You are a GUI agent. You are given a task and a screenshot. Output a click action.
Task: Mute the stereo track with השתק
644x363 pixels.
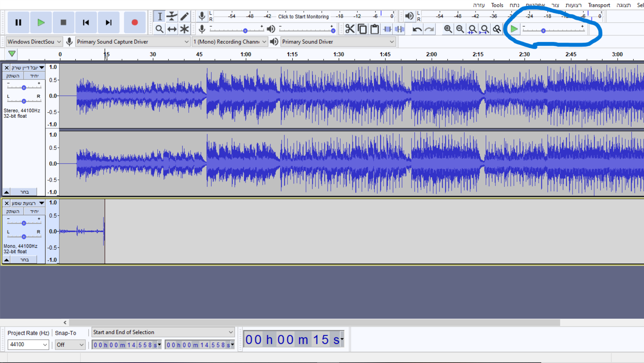tap(13, 76)
